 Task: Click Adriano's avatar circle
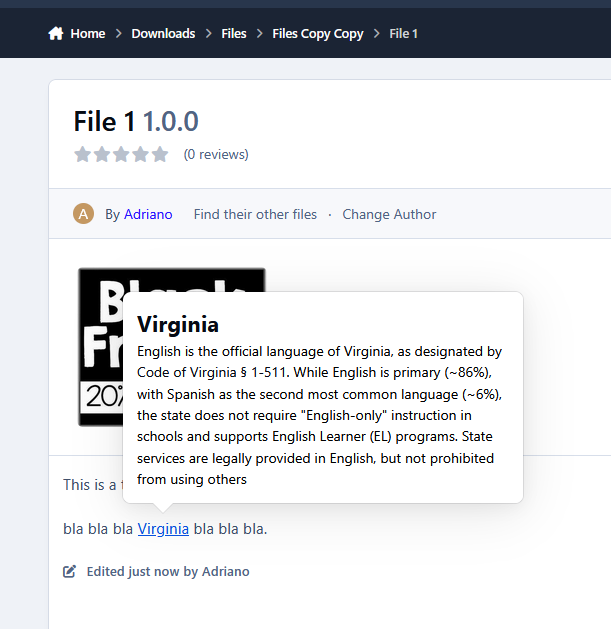(x=84, y=214)
